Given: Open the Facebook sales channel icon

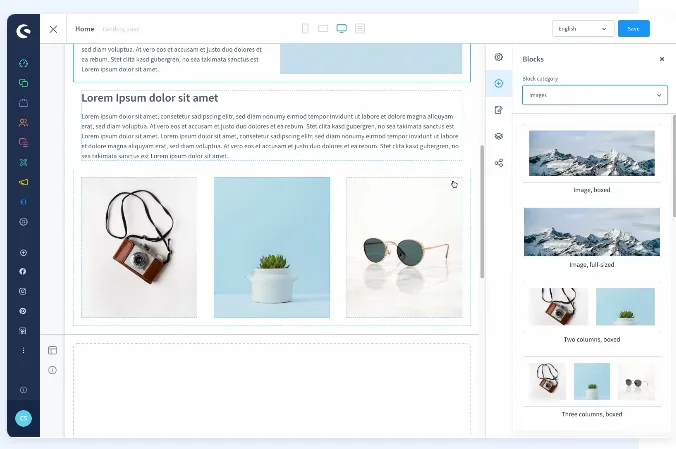Looking at the screenshot, I should click(x=23, y=271).
